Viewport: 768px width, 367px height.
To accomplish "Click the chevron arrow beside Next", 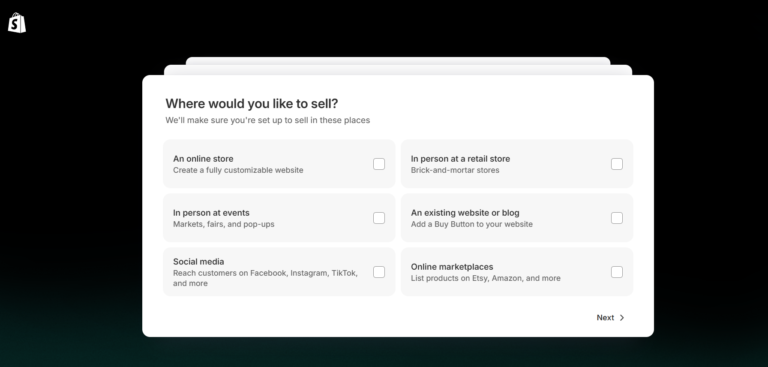I will pos(622,318).
